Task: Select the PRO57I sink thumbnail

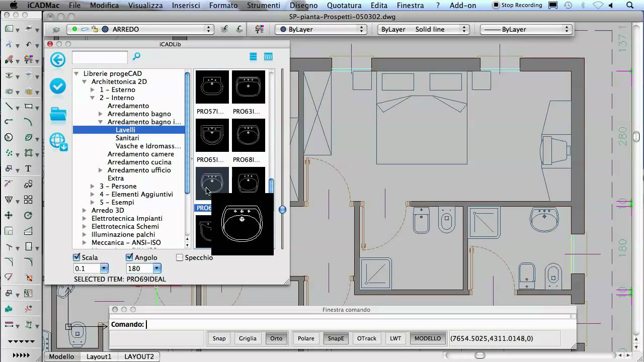Action: pos(212,87)
